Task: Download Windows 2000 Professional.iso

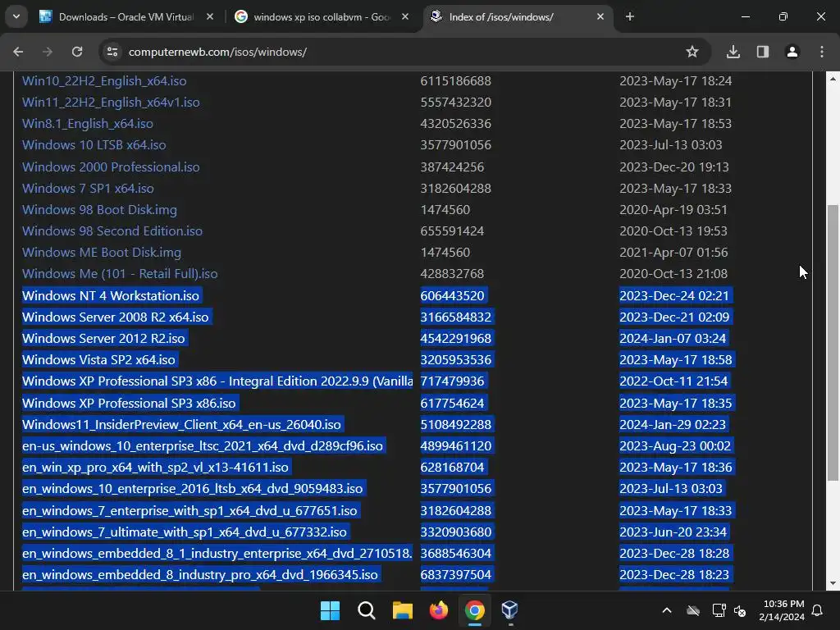Action: (111, 167)
